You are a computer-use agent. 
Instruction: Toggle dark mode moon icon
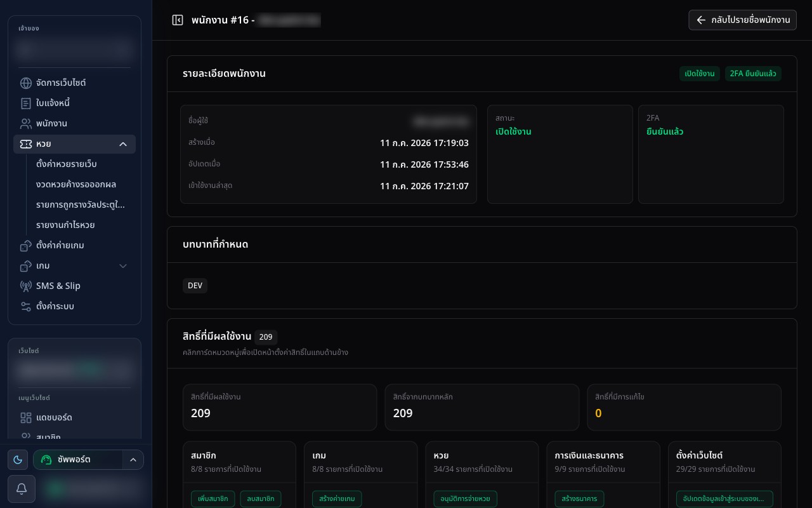[18, 460]
